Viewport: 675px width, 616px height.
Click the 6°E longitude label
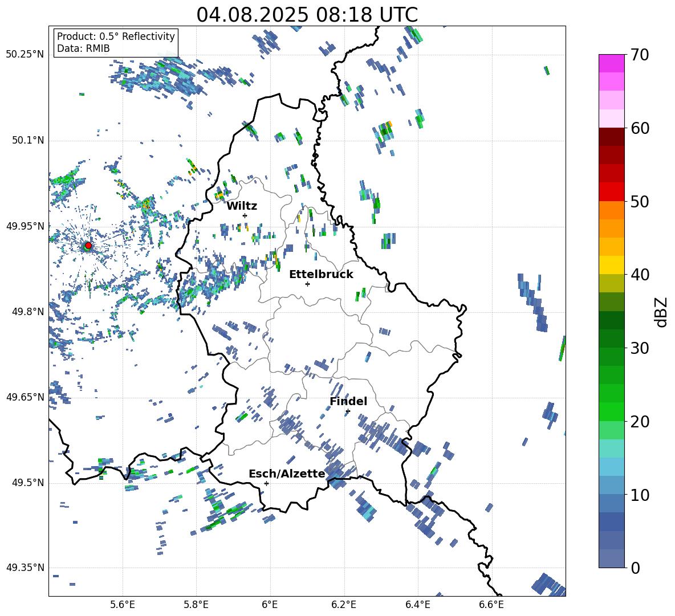pos(270,605)
